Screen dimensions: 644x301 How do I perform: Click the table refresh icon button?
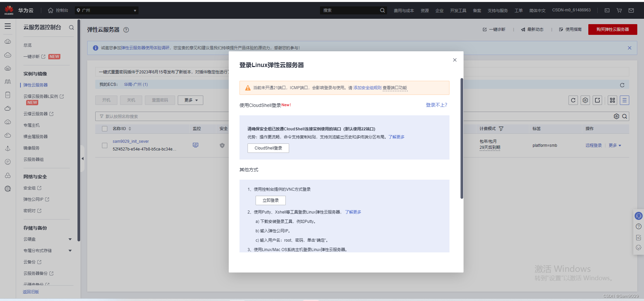(x=573, y=100)
